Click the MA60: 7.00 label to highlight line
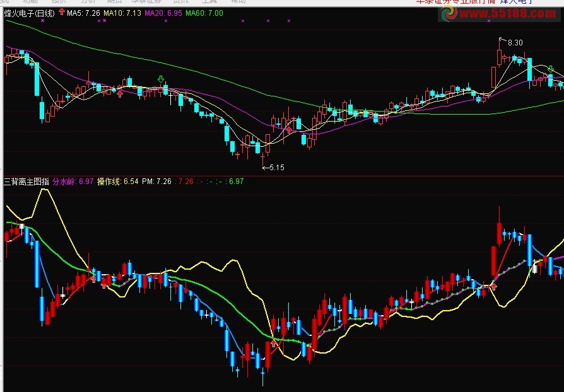564x392 pixels. coord(203,13)
